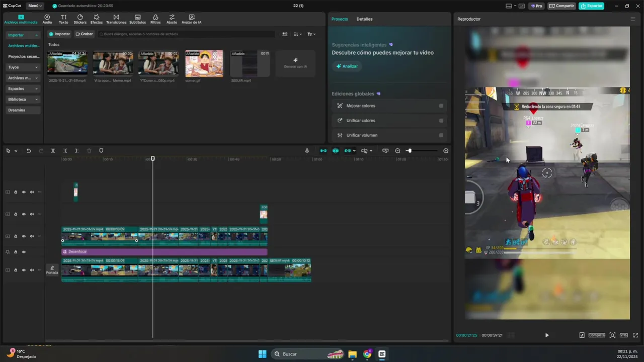Play the preview in the player
Image resolution: width=644 pixels, height=362 pixels.
(x=547, y=335)
